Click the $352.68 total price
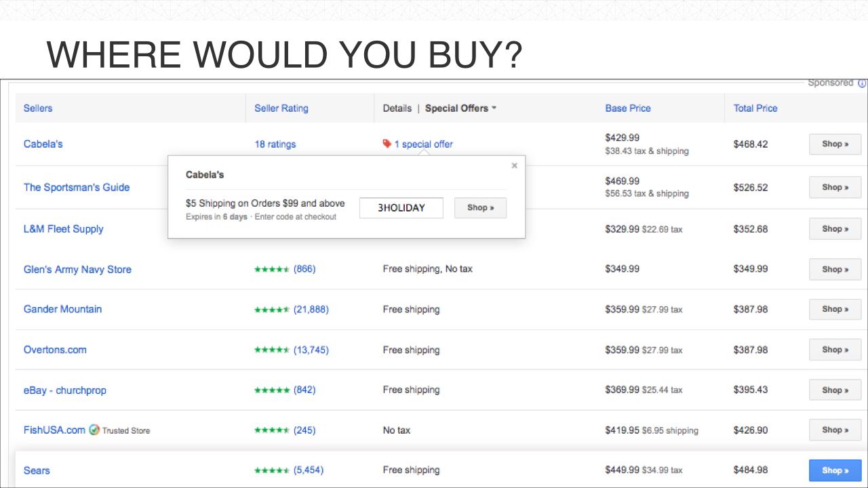The width and height of the screenshot is (868, 488). (x=751, y=229)
